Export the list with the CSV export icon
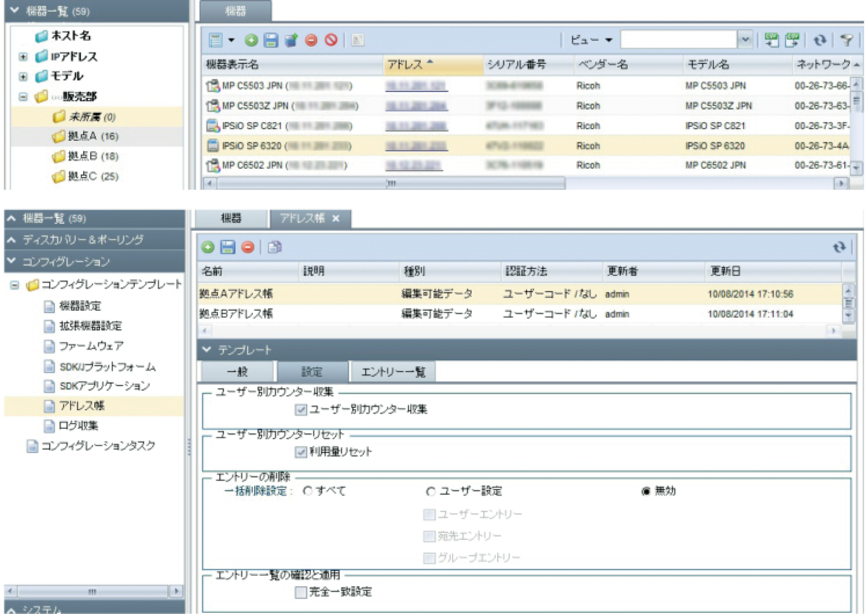 [792, 38]
